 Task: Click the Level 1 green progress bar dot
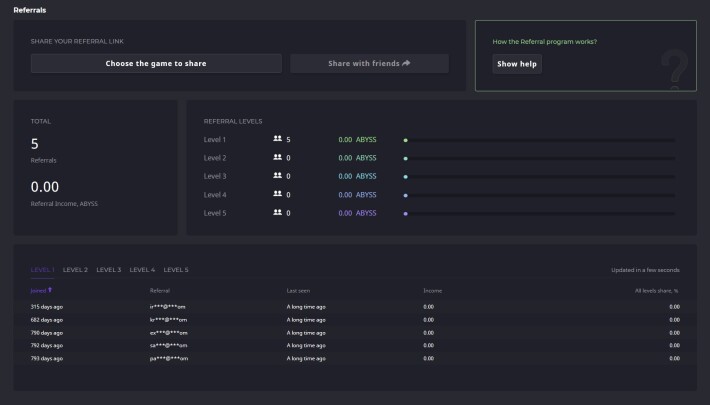(406, 140)
